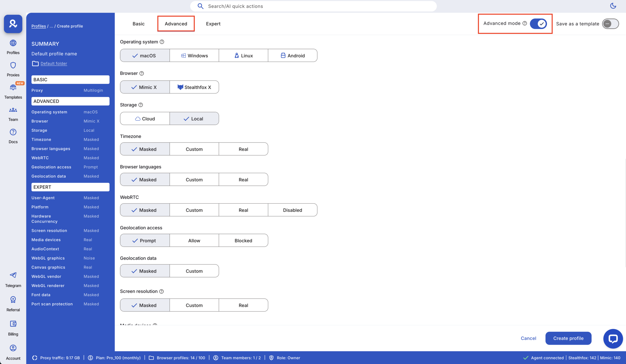This screenshot has height=364, width=626.
Task: Open the Default folder link
Action: click(54, 64)
